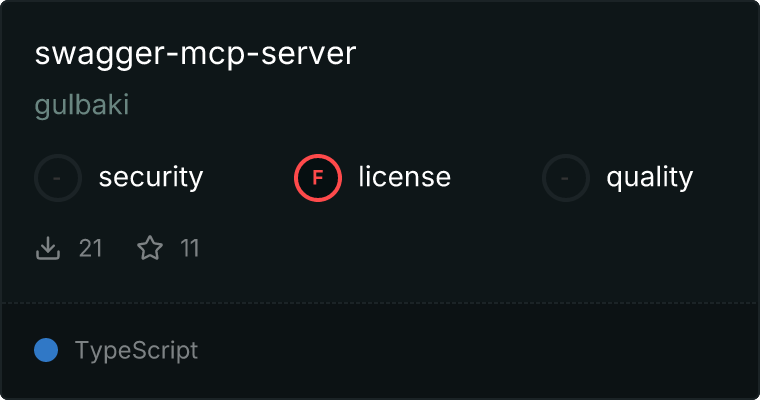Visit the gulbaki author profile
760x400 pixels.
[82, 105]
